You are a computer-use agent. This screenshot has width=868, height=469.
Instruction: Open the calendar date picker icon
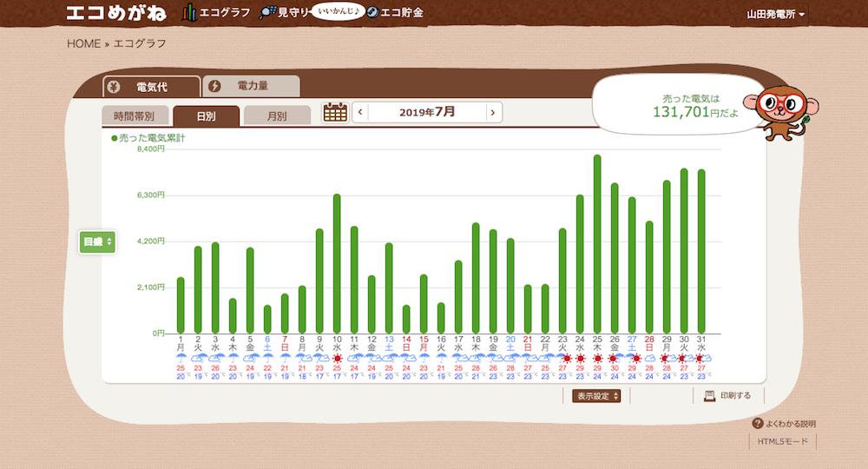(x=335, y=112)
